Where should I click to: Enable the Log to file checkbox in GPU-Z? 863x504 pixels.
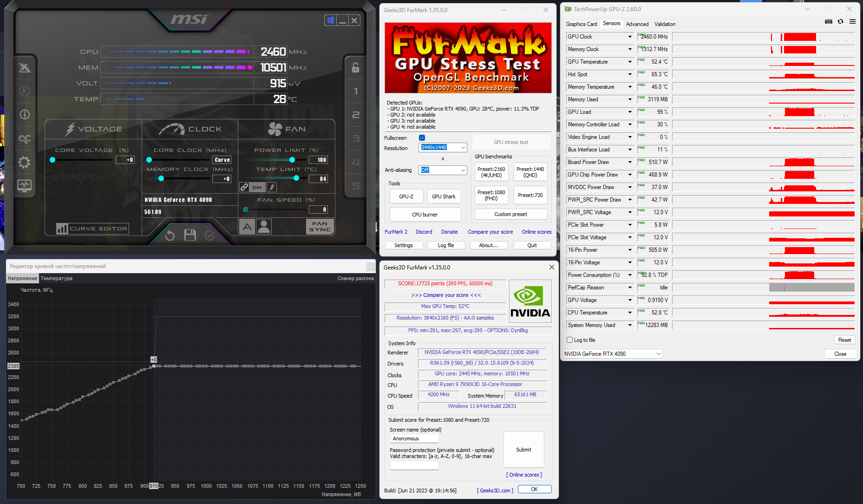570,340
